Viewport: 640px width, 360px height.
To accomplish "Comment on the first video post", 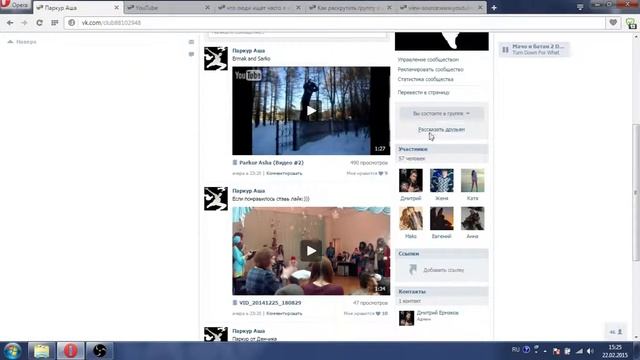I will click(284, 173).
